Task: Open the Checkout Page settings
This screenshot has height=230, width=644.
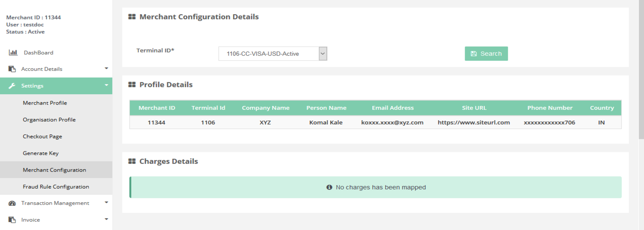Action: pos(42,137)
